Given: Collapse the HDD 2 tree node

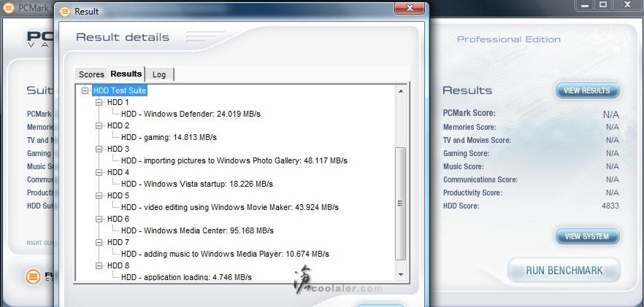Looking at the screenshot, I should pos(99,125).
